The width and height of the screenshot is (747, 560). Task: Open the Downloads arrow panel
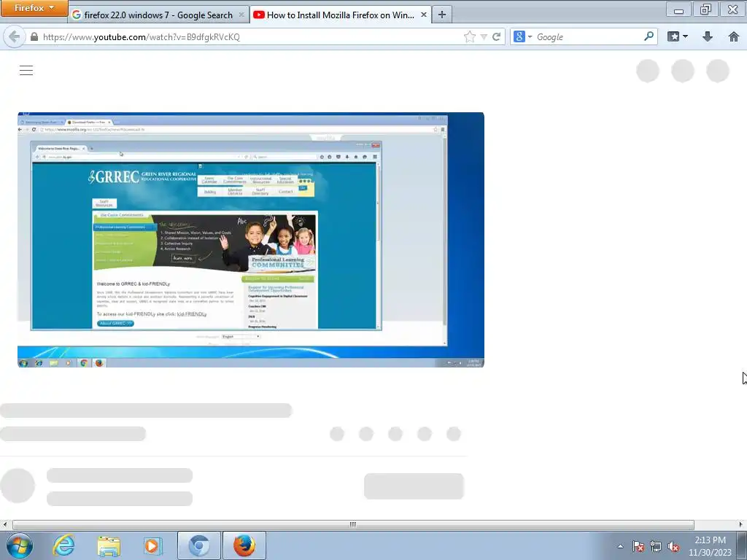708,36
